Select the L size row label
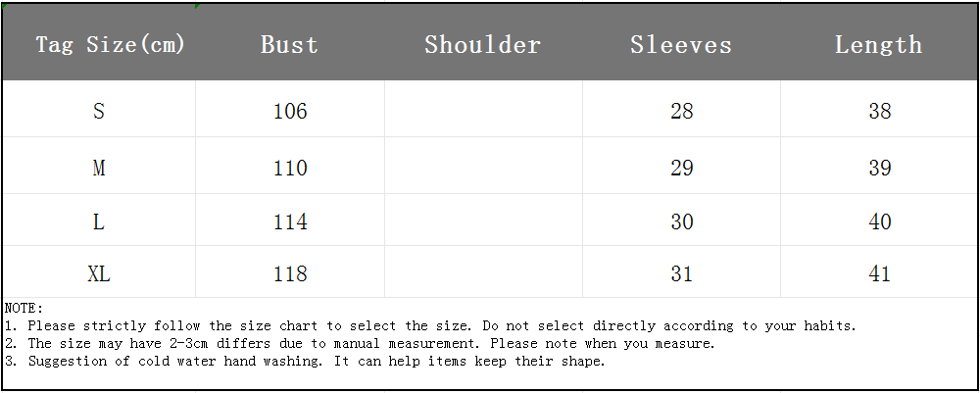 pyautogui.click(x=99, y=222)
